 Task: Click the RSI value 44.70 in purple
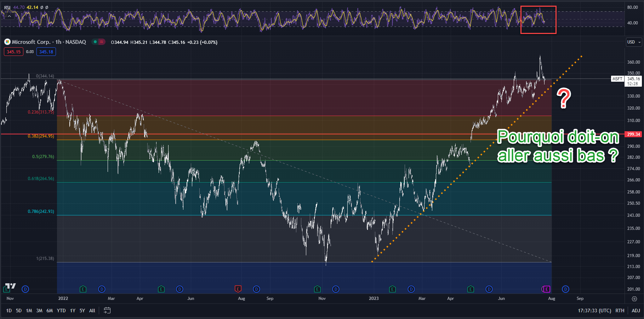tap(19, 7)
